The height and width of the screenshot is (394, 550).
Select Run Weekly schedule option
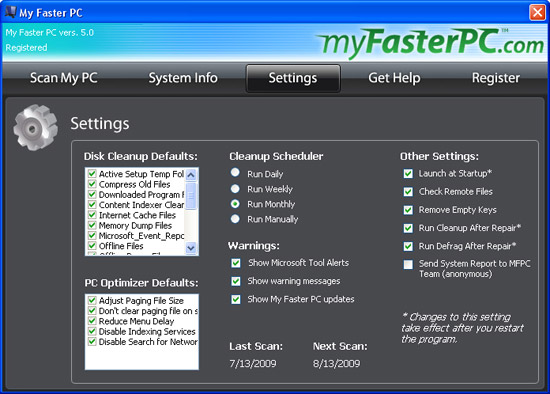pos(235,189)
